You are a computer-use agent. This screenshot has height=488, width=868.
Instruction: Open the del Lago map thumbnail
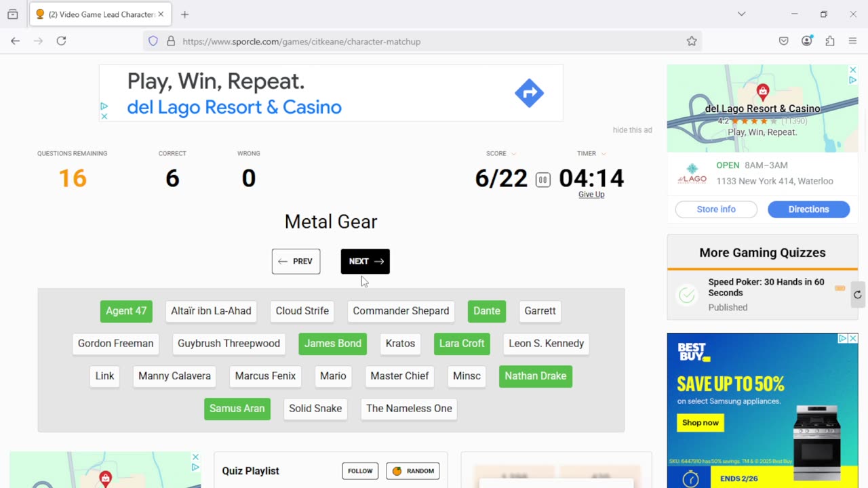coord(762,108)
